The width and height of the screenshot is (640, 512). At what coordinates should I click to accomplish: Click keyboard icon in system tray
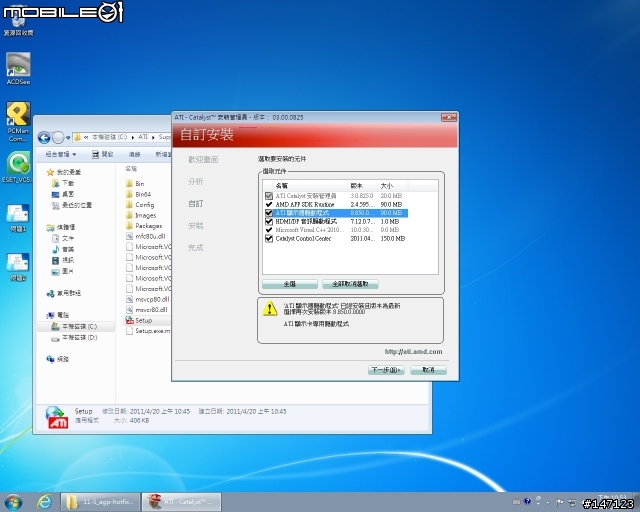click(x=516, y=502)
